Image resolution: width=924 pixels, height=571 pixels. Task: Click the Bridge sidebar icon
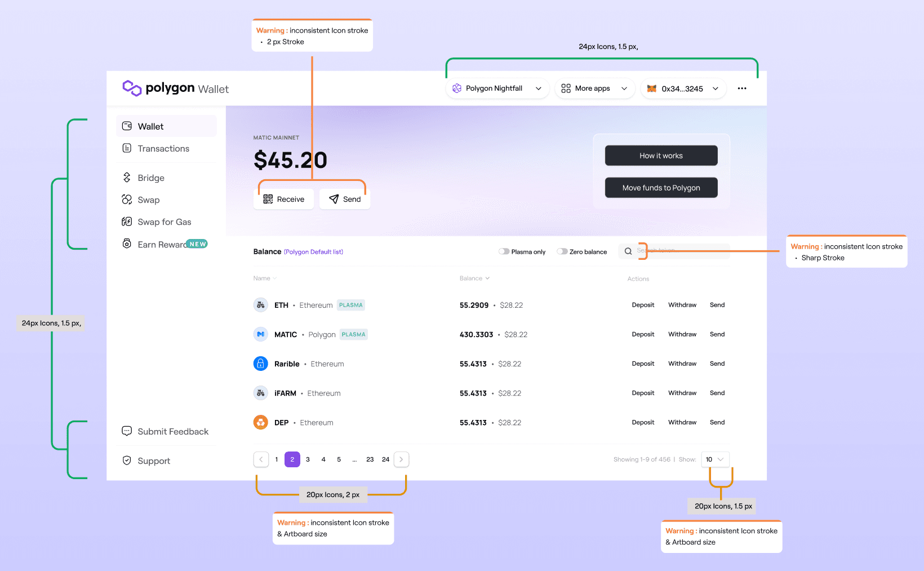[127, 178]
